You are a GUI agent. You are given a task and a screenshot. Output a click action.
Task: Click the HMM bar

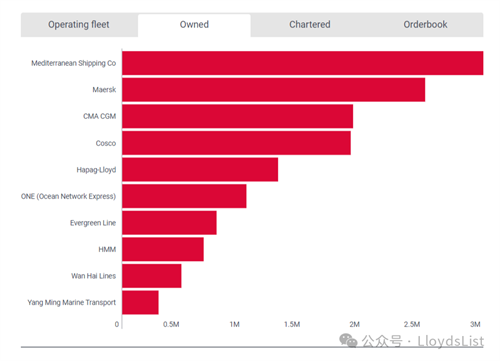pos(163,249)
